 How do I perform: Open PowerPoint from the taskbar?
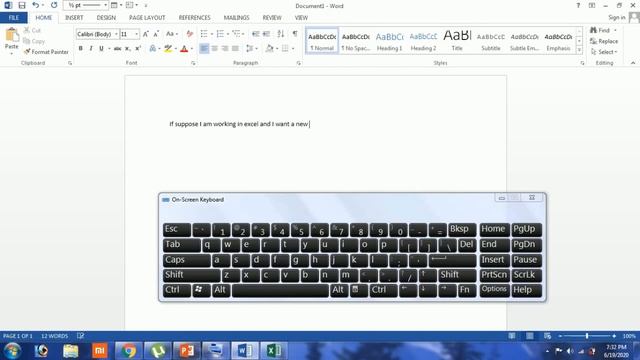(186, 351)
